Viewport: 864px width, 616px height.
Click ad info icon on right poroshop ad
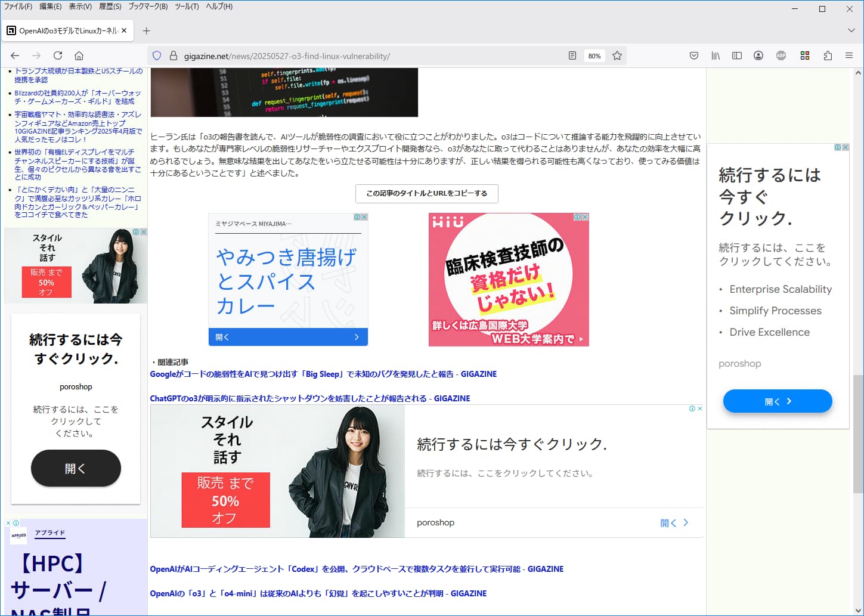[x=838, y=147]
